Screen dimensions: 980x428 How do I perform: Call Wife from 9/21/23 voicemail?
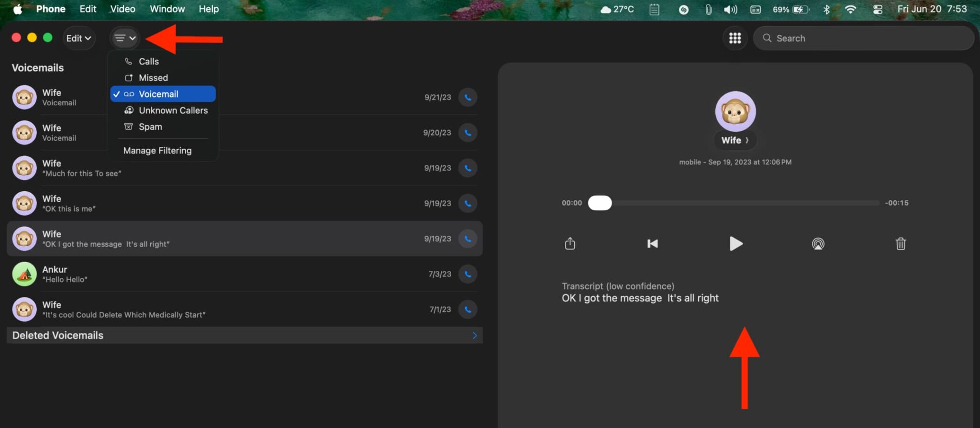pos(468,98)
